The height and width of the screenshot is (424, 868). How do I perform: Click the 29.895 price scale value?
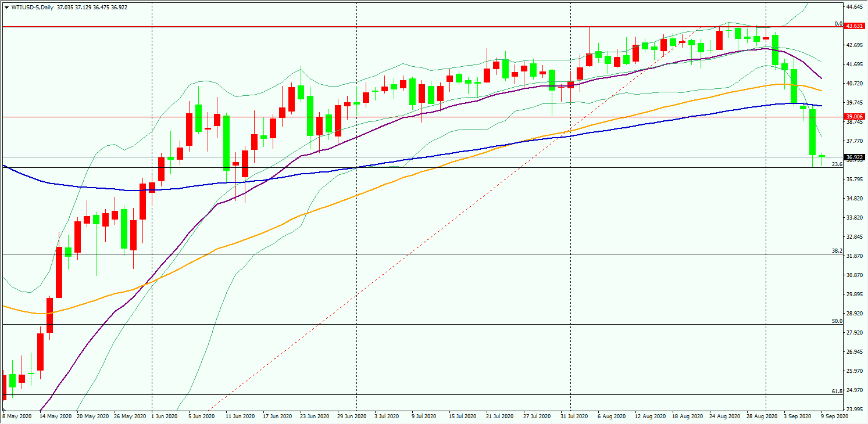pyautogui.click(x=855, y=294)
